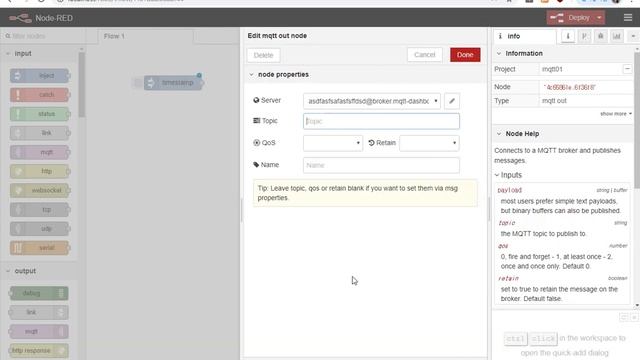This screenshot has width=640, height=360.
Task: Click the node ID value text
Action: (569, 87)
